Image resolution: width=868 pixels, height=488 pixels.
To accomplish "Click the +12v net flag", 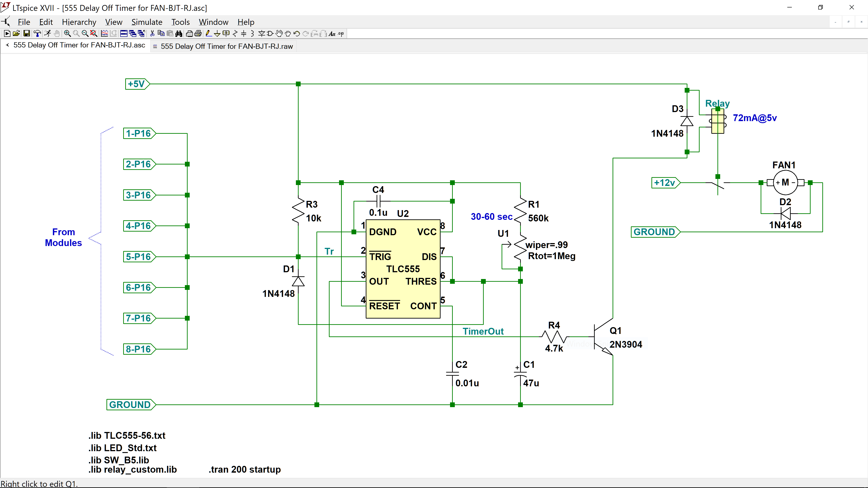I will coord(665,183).
